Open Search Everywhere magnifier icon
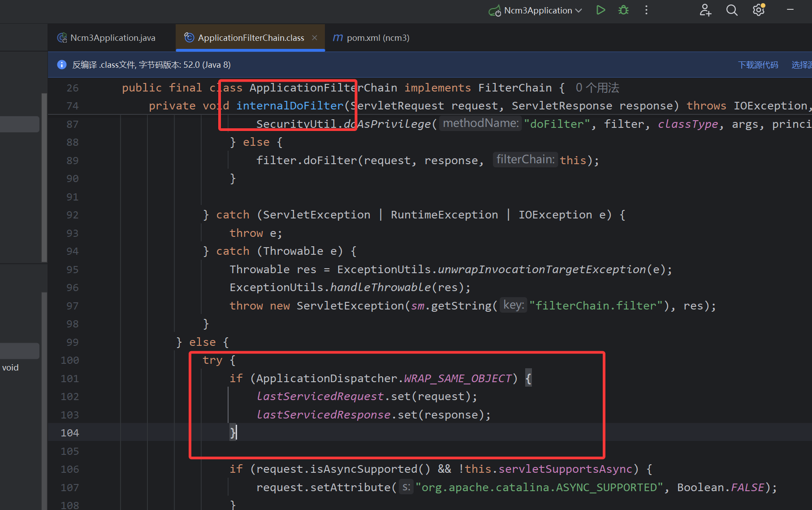The width and height of the screenshot is (812, 510). tap(732, 10)
